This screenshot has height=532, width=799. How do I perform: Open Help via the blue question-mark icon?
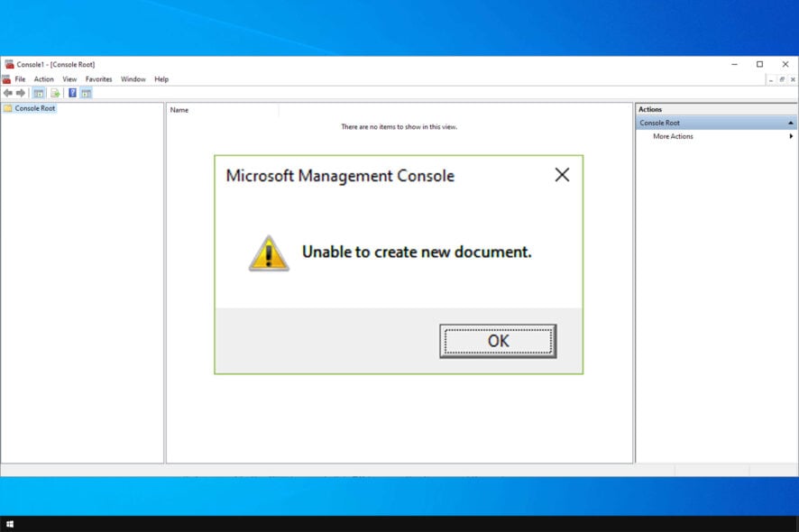click(x=72, y=93)
